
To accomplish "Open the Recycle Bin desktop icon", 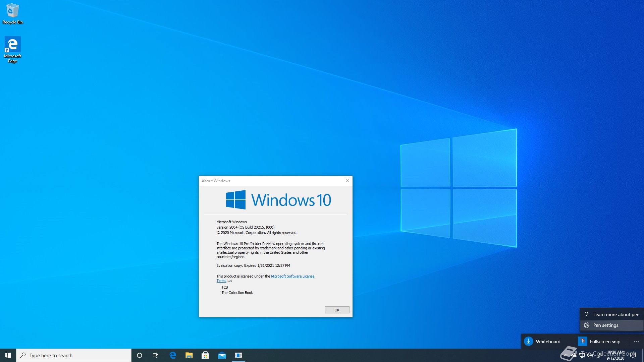I will point(12,13).
